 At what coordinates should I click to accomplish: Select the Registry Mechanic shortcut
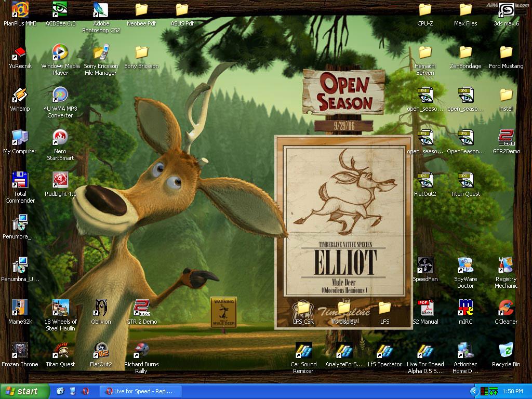click(x=506, y=265)
